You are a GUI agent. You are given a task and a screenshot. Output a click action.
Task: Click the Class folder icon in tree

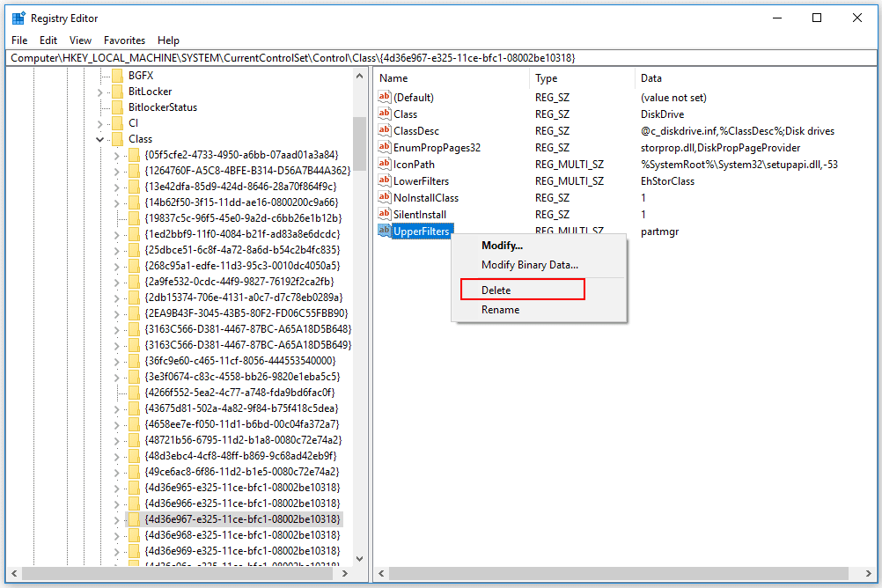coord(118,138)
